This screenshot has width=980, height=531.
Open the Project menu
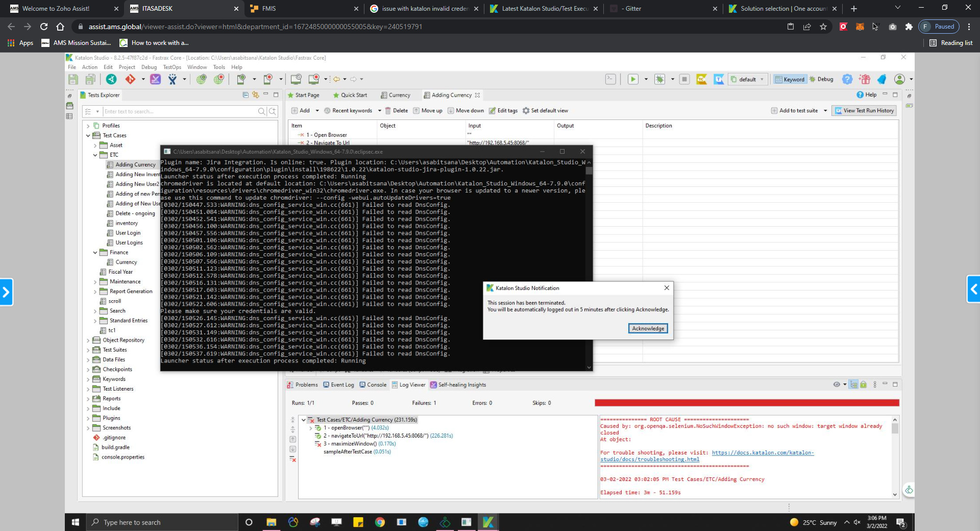click(127, 67)
